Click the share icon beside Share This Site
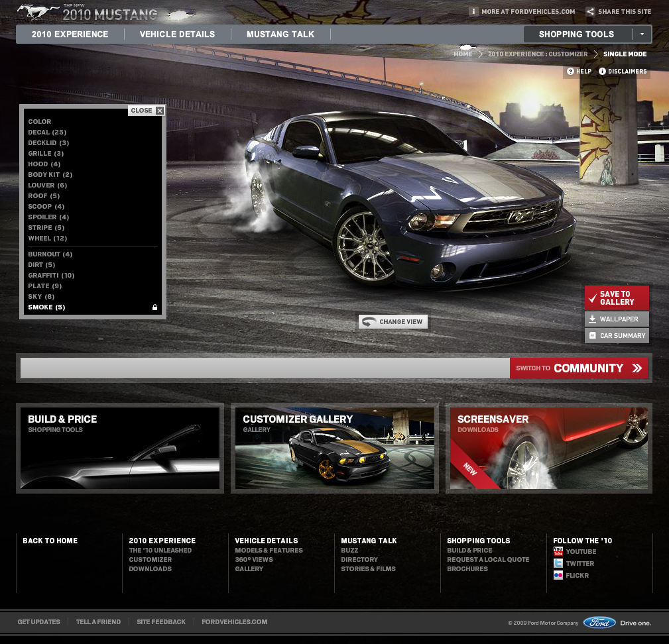Screen dimensions: 669x644 click(x=590, y=11)
